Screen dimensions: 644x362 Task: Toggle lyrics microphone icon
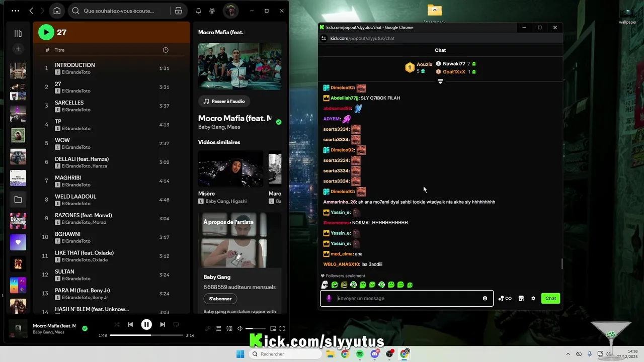tap(208, 329)
